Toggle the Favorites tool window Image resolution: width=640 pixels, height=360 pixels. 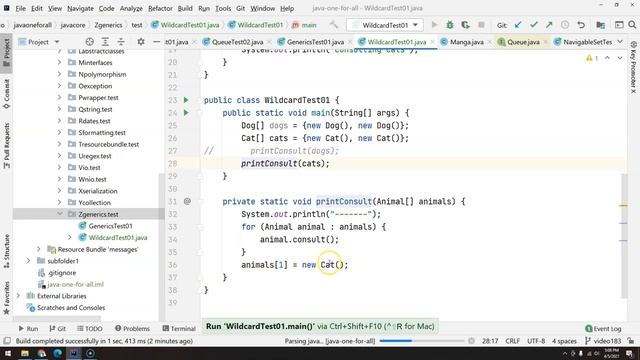[x=7, y=298]
